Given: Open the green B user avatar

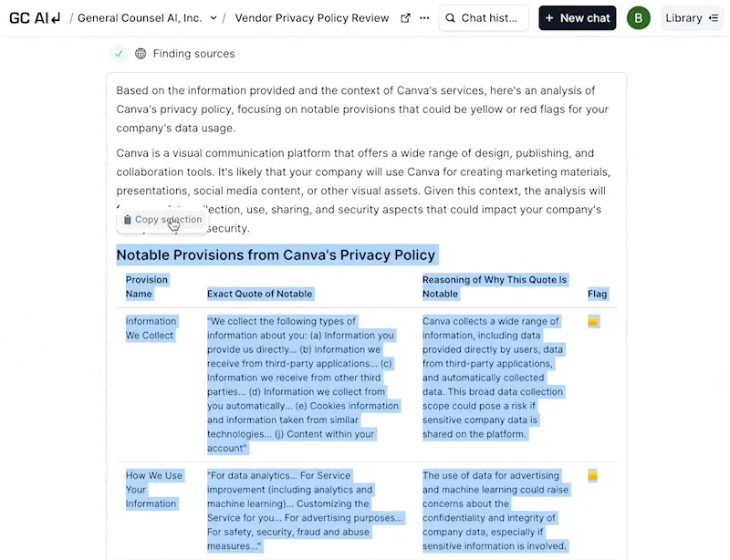Looking at the screenshot, I should (638, 18).
